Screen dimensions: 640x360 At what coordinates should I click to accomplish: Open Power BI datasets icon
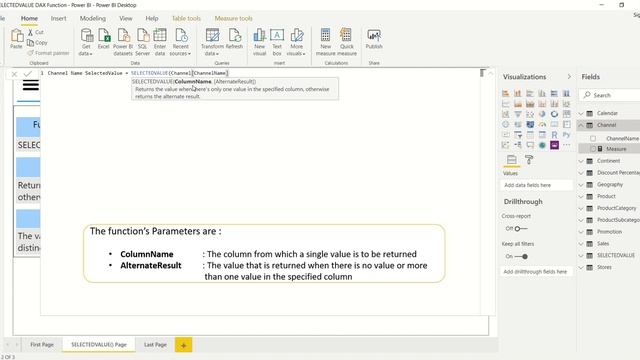pos(123,36)
